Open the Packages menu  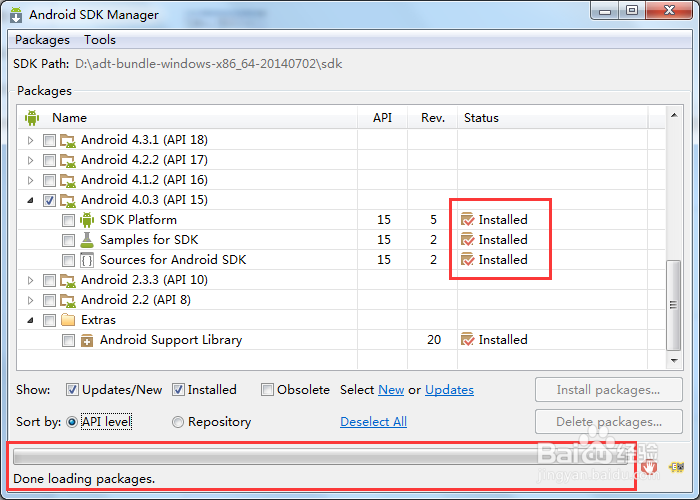(x=42, y=40)
